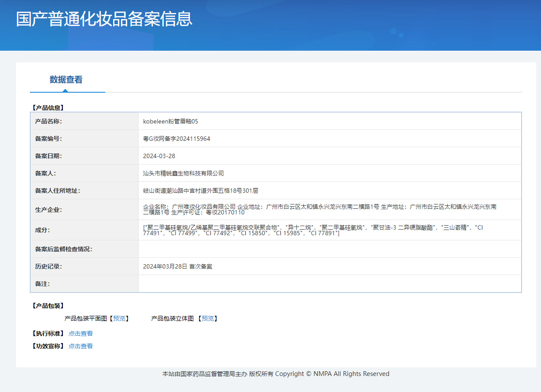The width and height of the screenshot is (541, 392).
Task: Switch to the 数据查看 tab
Action: [x=66, y=80]
